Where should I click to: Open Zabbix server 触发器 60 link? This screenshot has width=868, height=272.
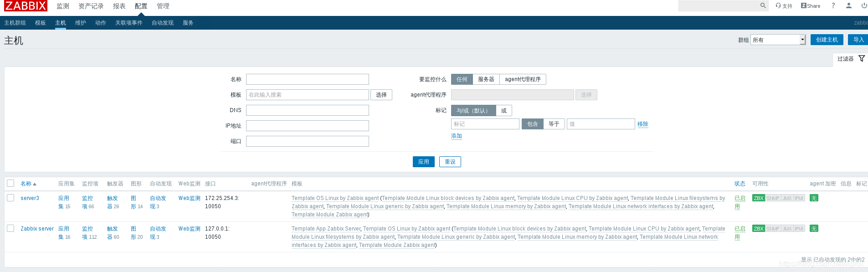[x=113, y=233]
